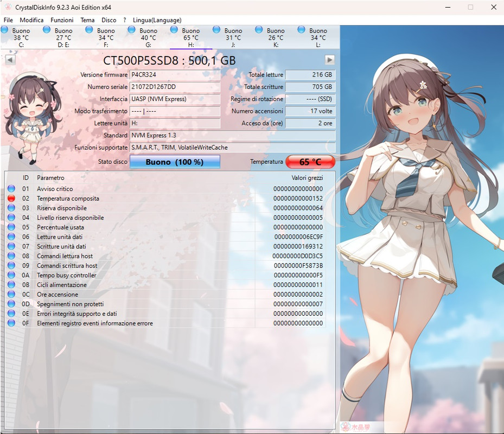Click the Funzioni supportate field
The image size is (504, 434).
(232, 148)
